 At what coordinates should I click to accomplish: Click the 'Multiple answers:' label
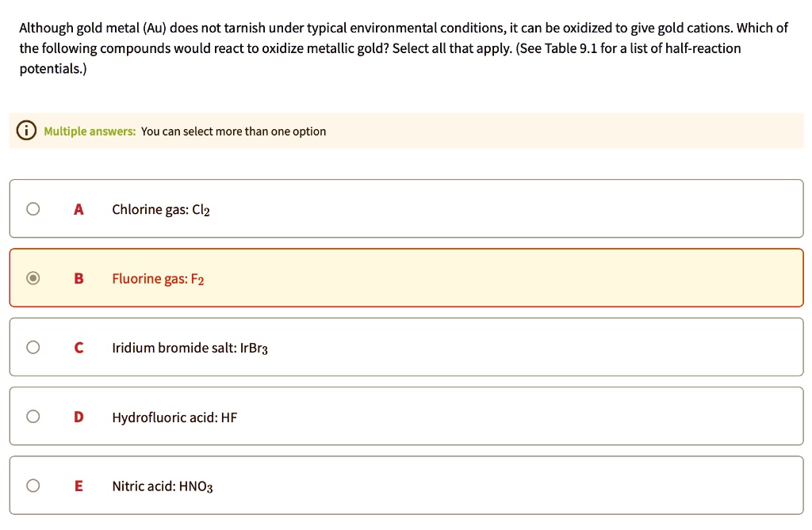click(90, 132)
